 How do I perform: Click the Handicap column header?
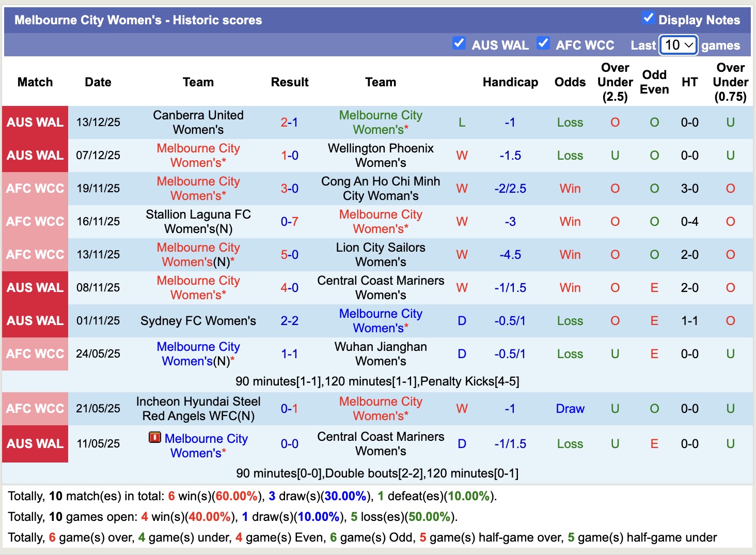click(510, 82)
